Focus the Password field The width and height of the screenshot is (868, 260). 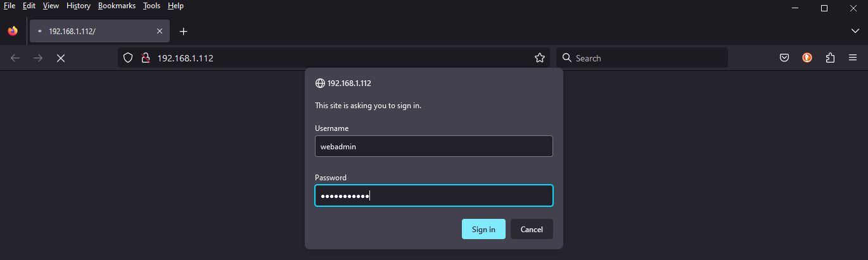433,195
